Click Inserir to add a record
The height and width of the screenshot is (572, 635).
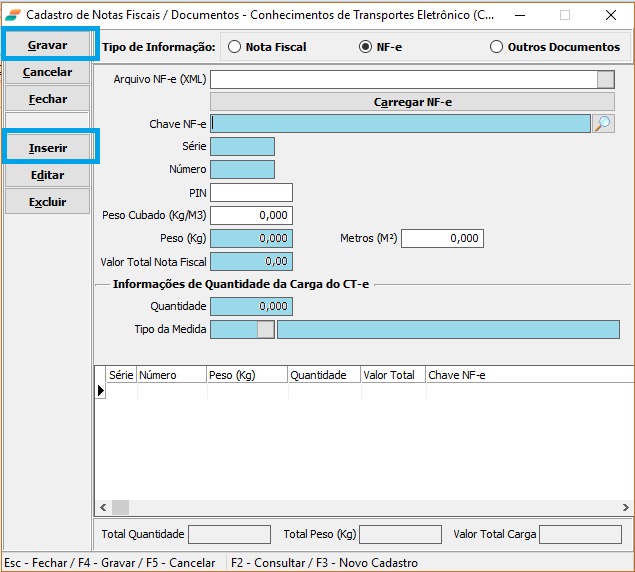(48, 147)
